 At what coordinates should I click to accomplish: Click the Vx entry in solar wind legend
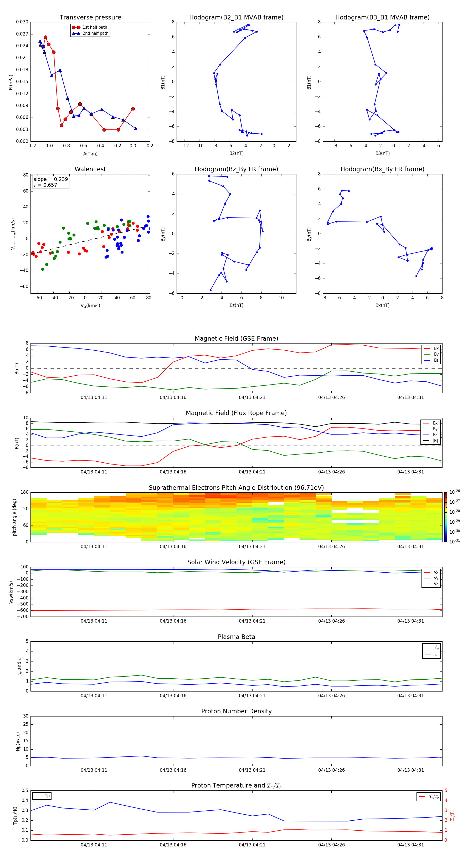431,572
